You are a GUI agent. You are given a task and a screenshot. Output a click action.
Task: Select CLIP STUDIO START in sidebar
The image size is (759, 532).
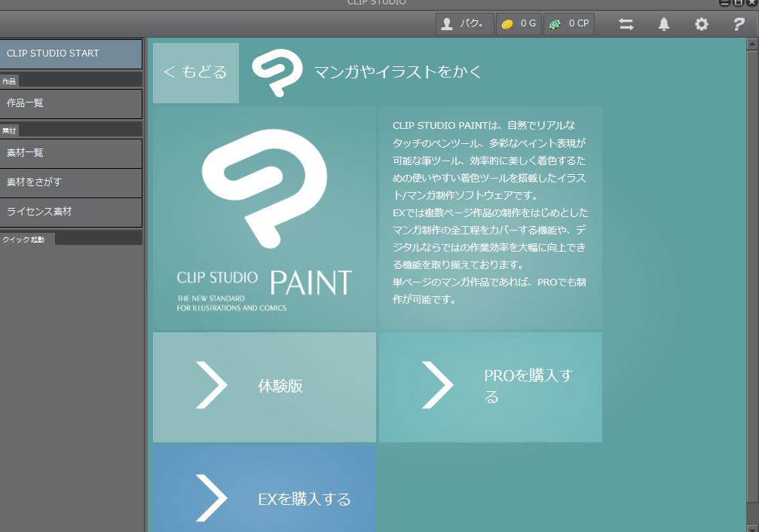tap(71, 54)
